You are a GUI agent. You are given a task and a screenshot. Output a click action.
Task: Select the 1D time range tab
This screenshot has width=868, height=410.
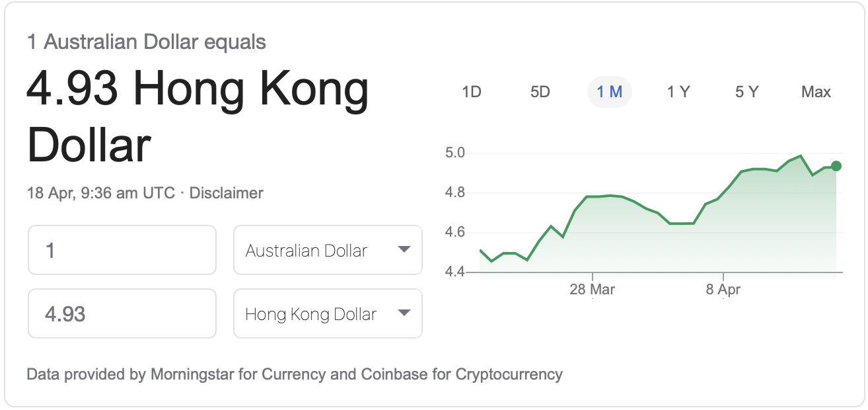point(471,92)
